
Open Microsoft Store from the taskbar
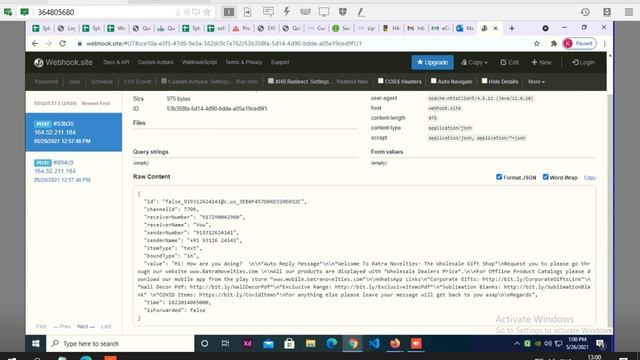tap(289, 343)
